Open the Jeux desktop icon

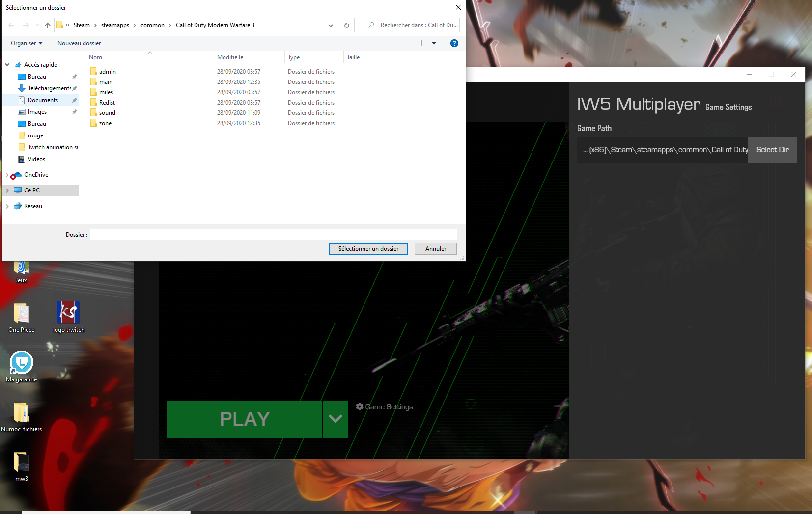tap(21, 271)
